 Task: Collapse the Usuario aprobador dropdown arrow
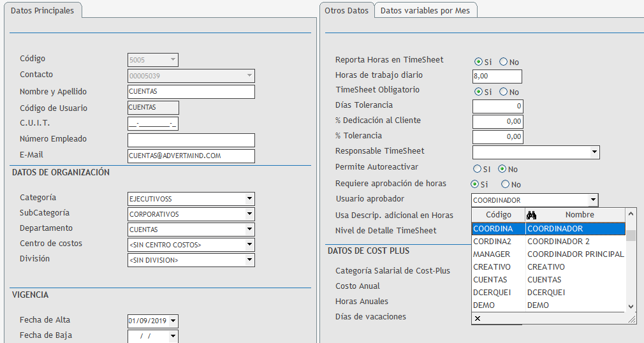(593, 200)
